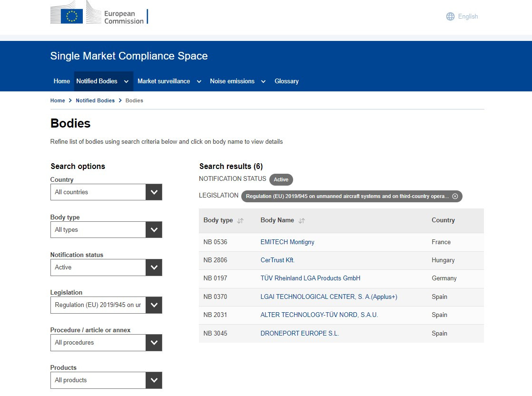Click the NB 0370 cell
The width and height of the screenshot is (532, 396).
(x=216, y=297)
